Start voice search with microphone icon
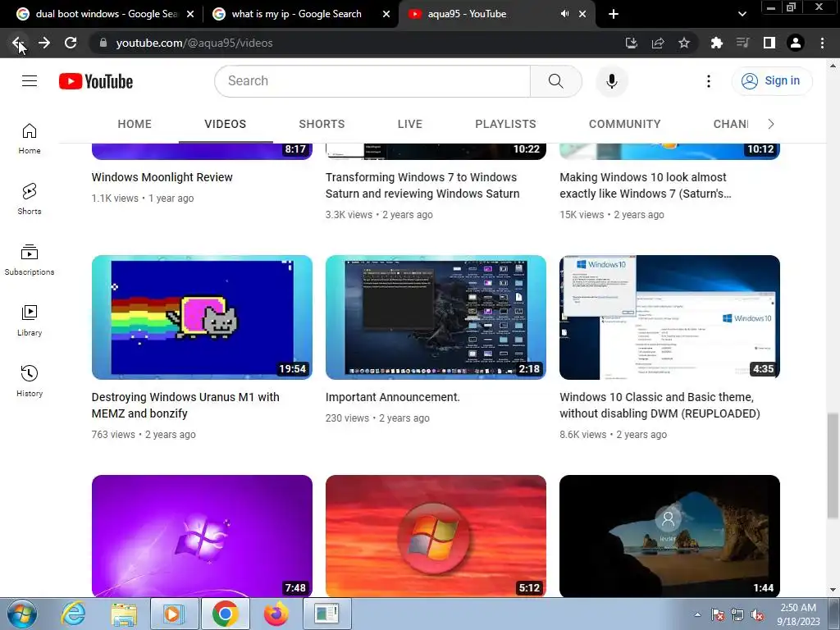The height and width of the screenshot is (630, 840). [611, 81]
